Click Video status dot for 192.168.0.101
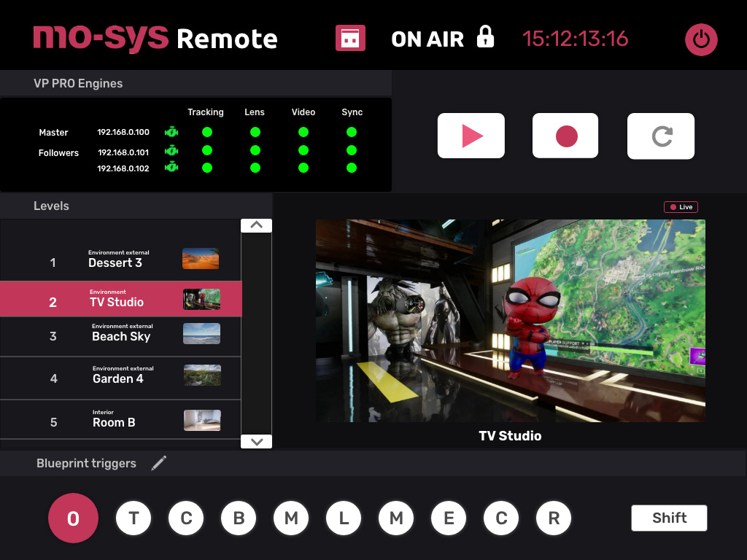The height and width of the screenshot is (560, 747). (x=303, y=150)
